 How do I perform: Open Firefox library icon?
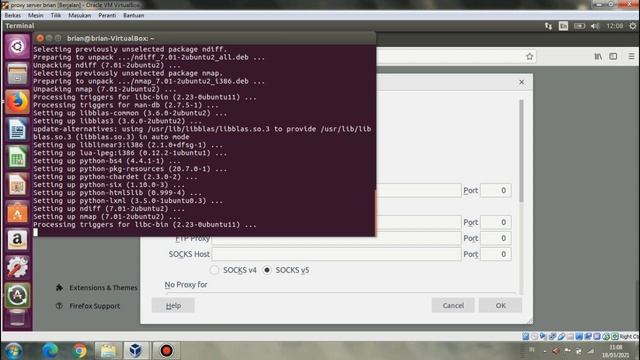pos(598,57)
